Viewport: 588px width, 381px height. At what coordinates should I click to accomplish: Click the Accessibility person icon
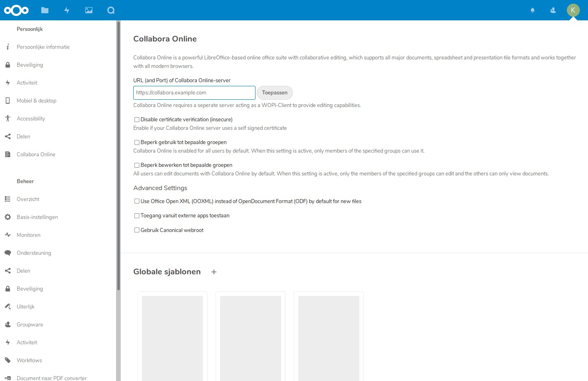[x=8, y=118]
